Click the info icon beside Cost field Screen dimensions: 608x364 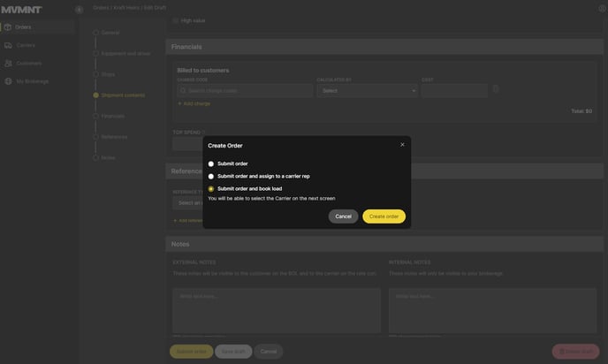pos(496,89)
